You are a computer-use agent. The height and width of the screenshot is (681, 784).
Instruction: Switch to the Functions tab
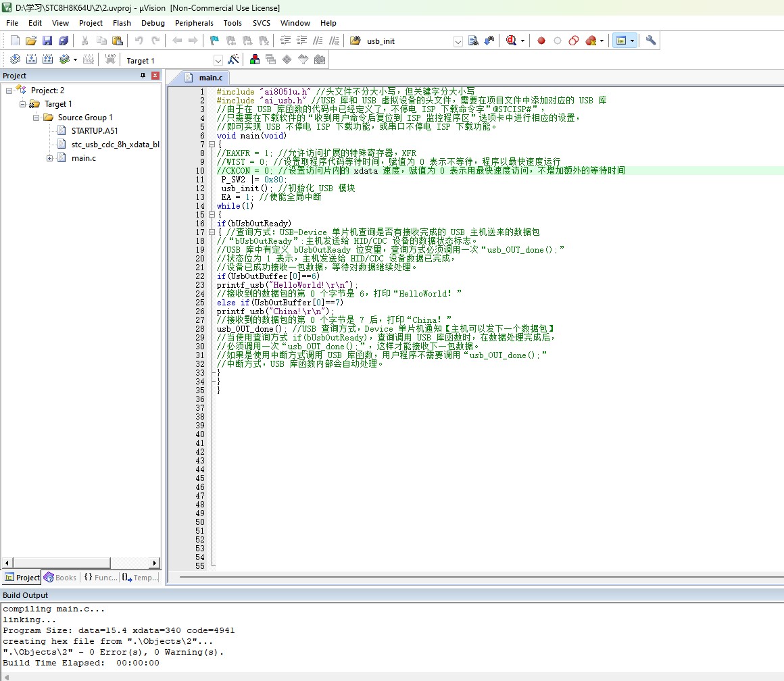[x=101, y=577]
